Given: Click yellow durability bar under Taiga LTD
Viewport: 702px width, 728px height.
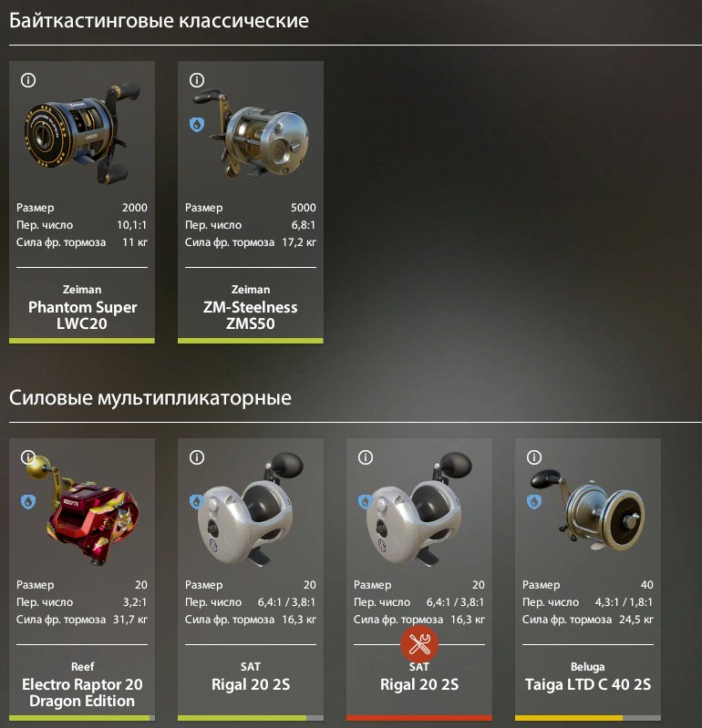Looking at the screenshot, I should coord(569,718).
